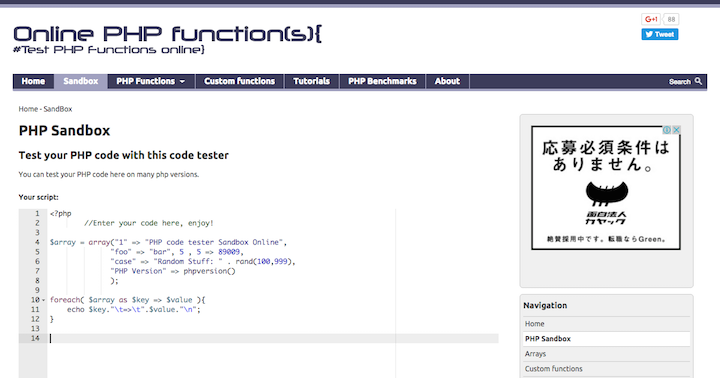The width and height of the screenshot is (720, 378).
Task: Click the 'foreach' keyword on line 10
Action: 65,300
